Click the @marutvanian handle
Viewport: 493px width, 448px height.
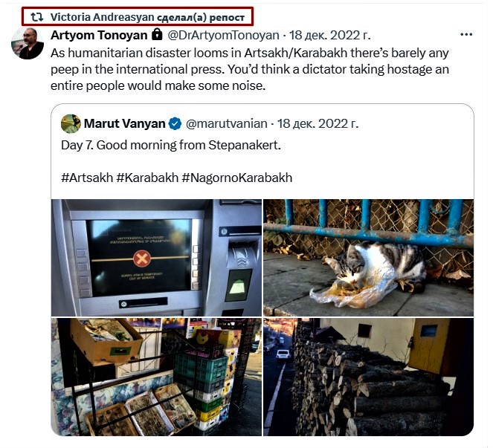coord(226,124)
